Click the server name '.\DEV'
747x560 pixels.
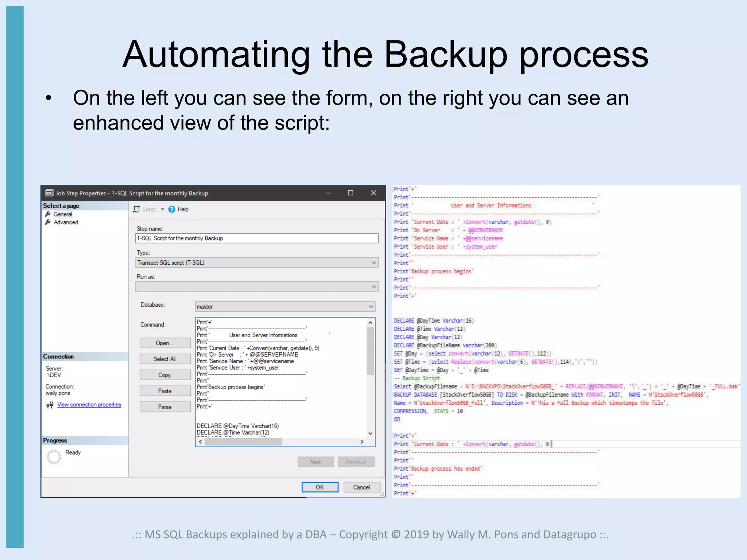[54, 375]
